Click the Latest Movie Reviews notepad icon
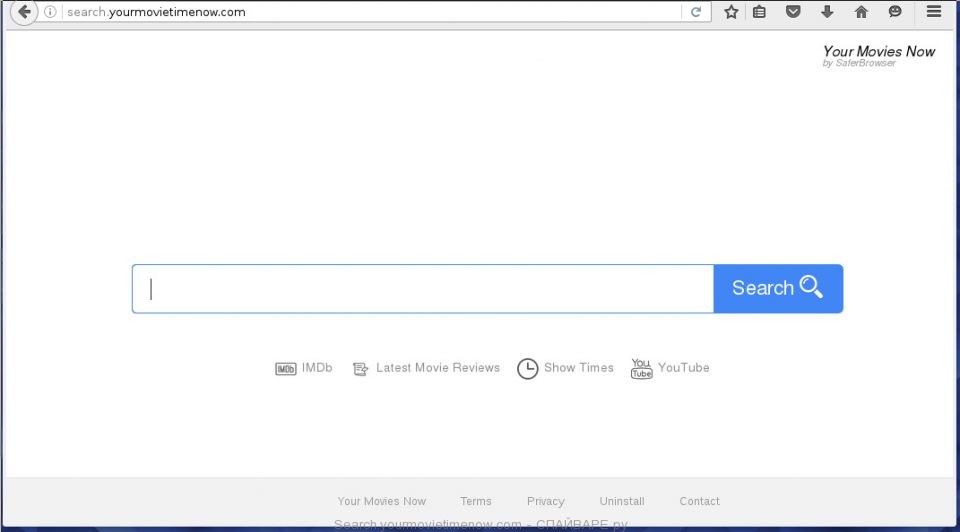 (360, 369)
